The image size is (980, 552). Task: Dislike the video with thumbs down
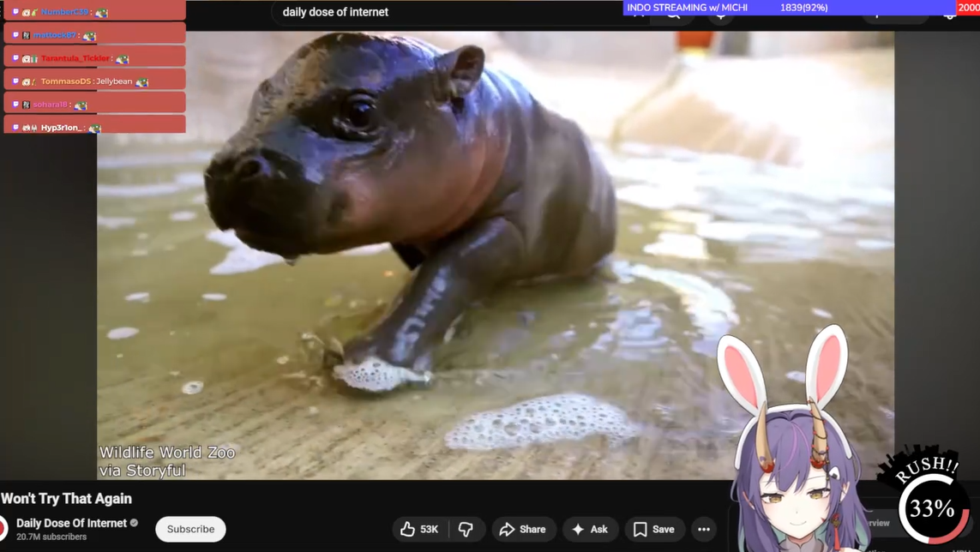pos(466,530)
